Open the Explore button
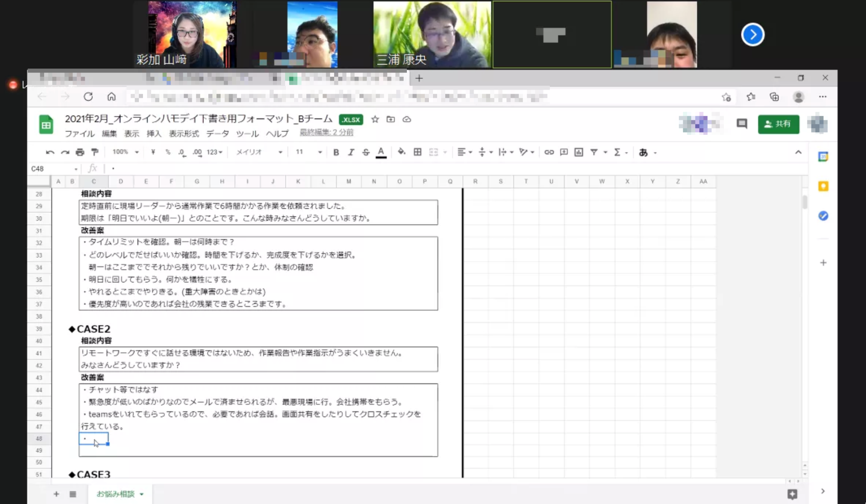Viewport: 866px width, 504px height. 792,494
